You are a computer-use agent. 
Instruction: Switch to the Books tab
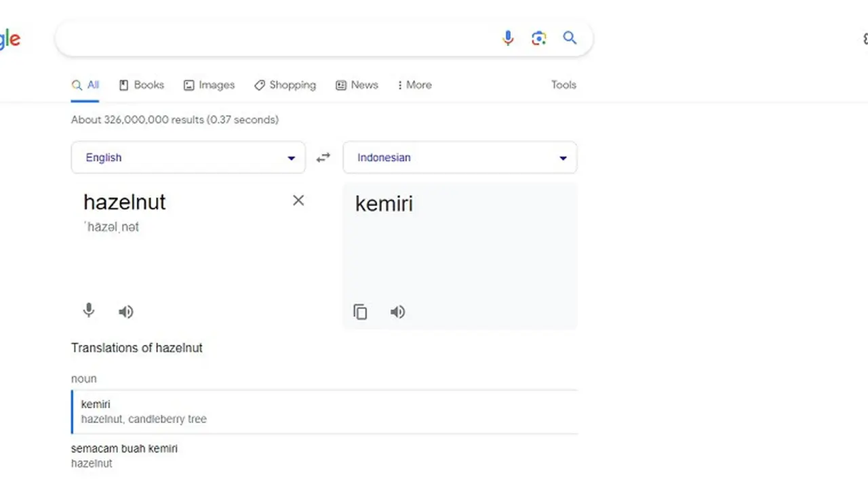(x=141, y=85)
